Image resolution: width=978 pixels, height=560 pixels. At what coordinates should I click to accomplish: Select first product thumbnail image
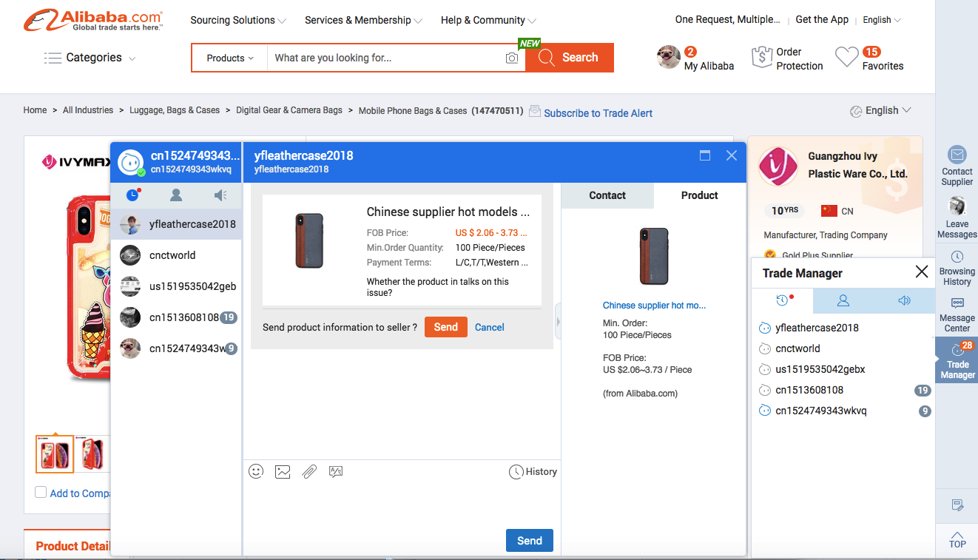pyautogui.click(x=55, y=454)
